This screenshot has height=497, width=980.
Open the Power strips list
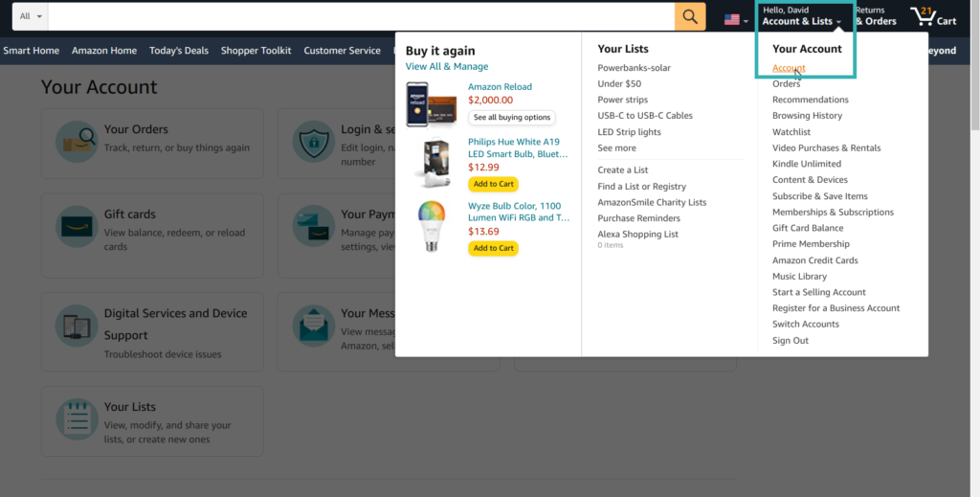point(622,100)
